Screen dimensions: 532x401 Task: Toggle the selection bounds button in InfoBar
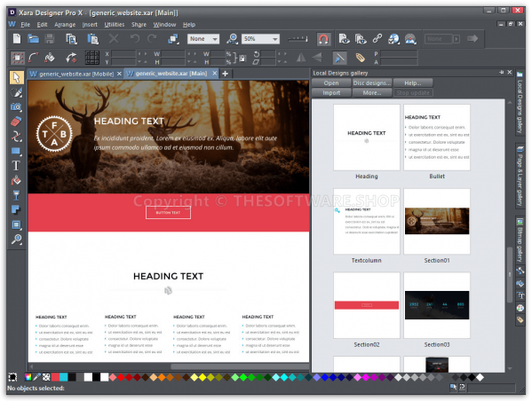[x=18, y=58]
